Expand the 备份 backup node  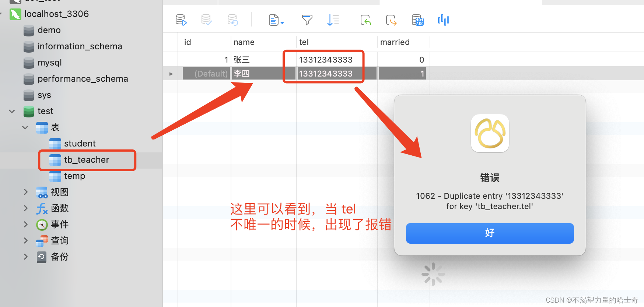(25, 257)
